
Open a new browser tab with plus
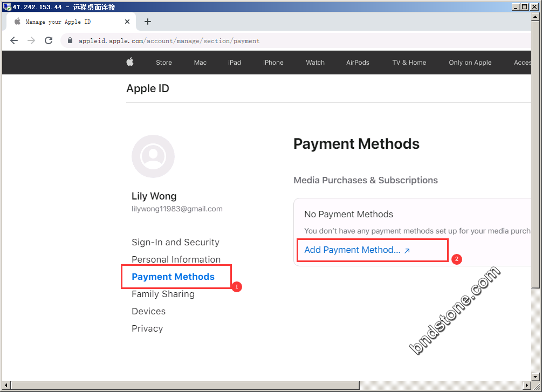(148, 22)
